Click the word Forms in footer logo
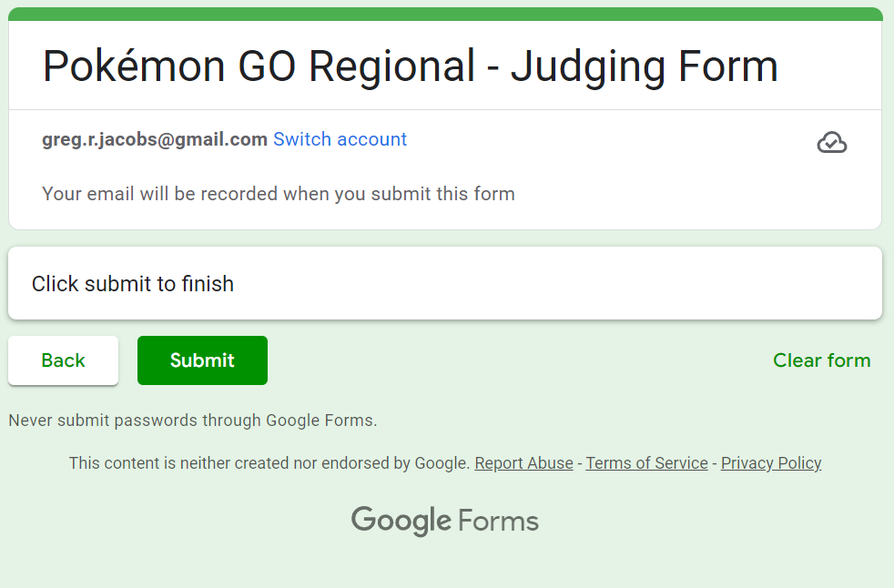This screenshot has width=894, height=588. click(498, 522)
